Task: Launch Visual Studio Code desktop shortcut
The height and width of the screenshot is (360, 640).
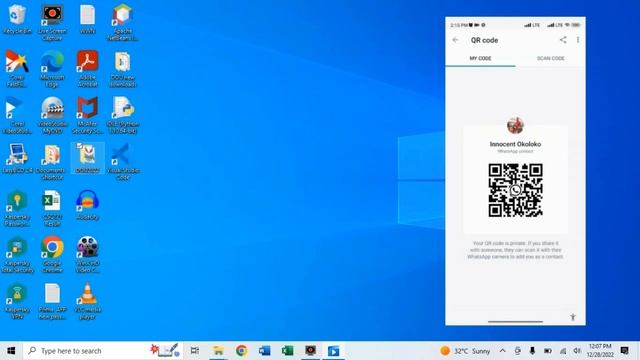Action: point(122,162)
